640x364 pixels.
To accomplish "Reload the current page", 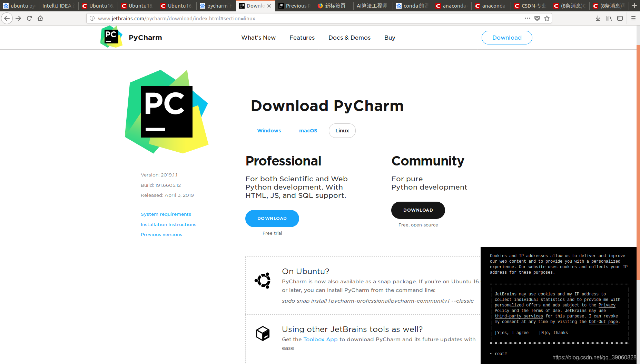I will coord(29,18).
